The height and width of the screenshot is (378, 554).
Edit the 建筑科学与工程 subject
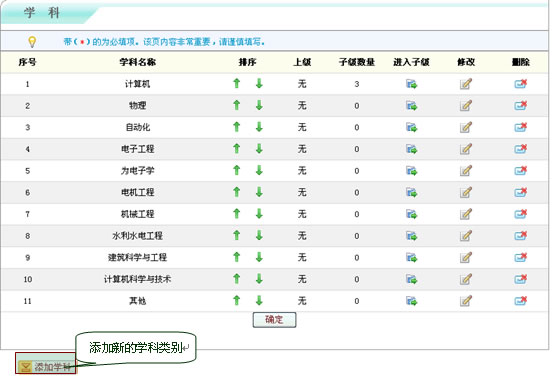(x=466, y=258)
